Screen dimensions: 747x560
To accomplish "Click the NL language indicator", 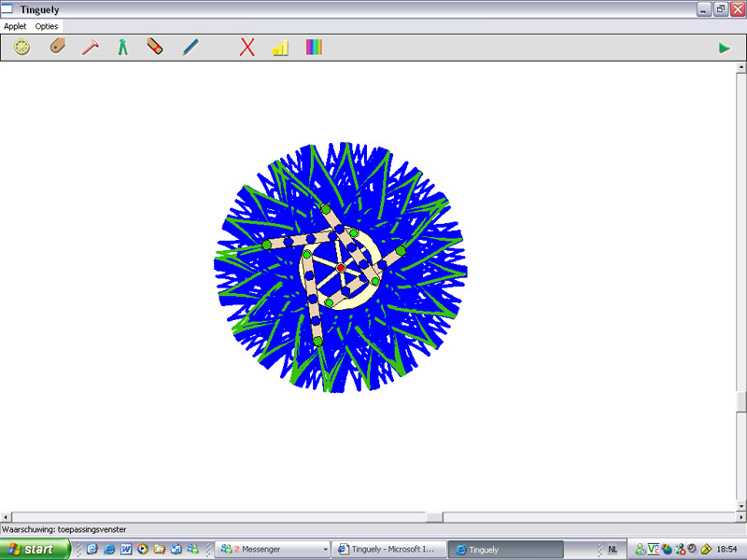I will click(x=613, y=550).
